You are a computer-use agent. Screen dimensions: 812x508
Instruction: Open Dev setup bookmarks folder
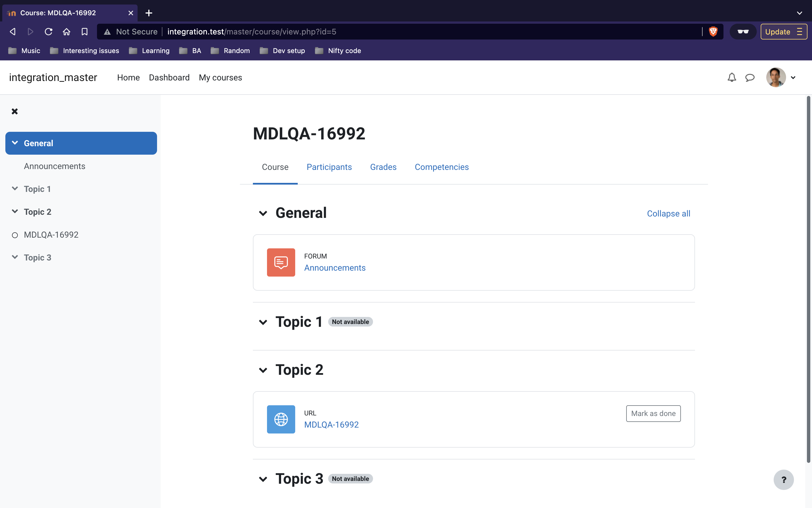tap(283, 51)
